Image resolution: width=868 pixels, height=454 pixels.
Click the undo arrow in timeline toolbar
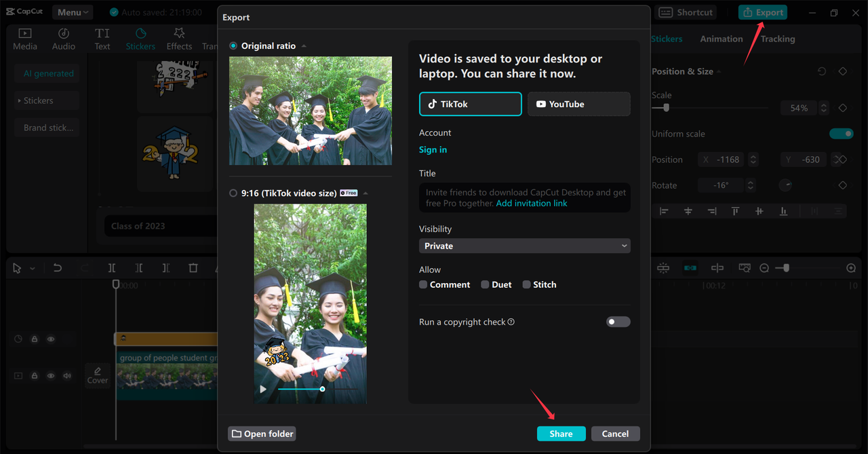point(58,268)
